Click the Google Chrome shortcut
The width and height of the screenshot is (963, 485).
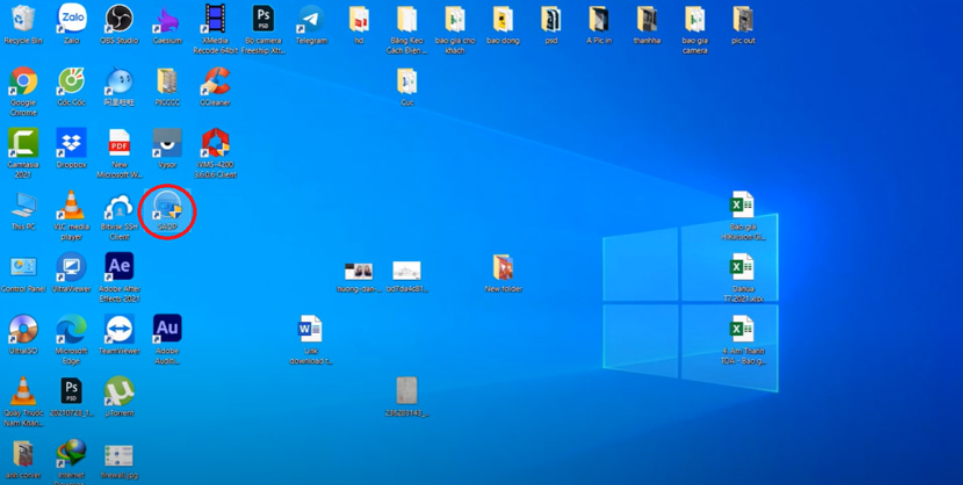tap(23, 81)
